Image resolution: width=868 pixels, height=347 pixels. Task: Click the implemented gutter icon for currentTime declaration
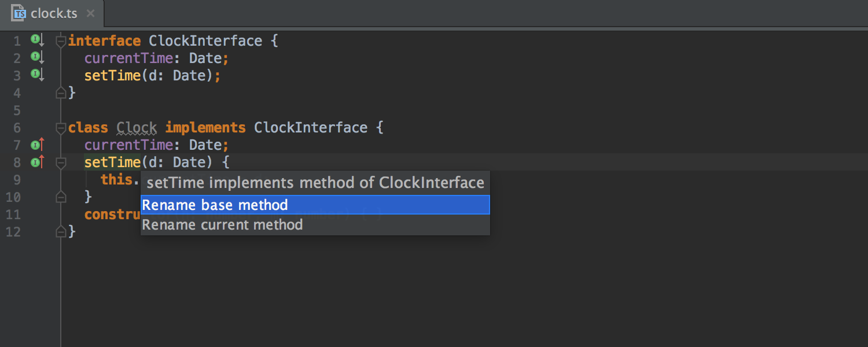36,57
